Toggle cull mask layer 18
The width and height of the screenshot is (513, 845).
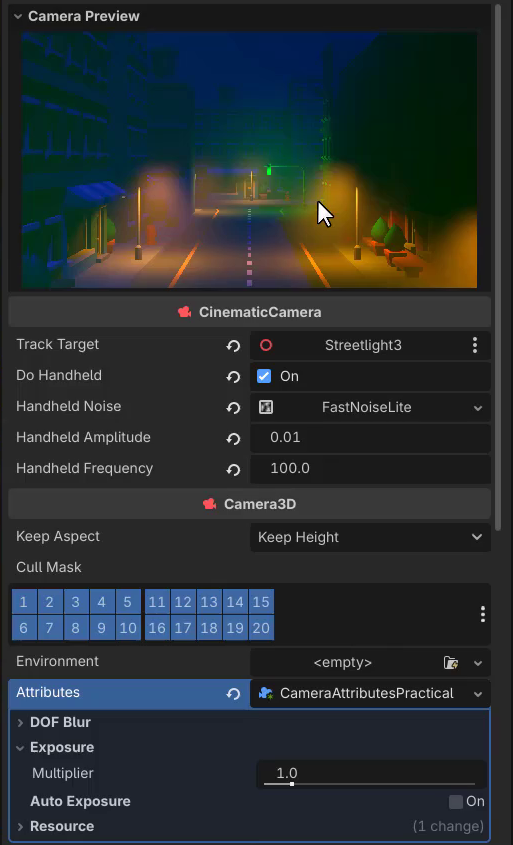coord(209,628)
